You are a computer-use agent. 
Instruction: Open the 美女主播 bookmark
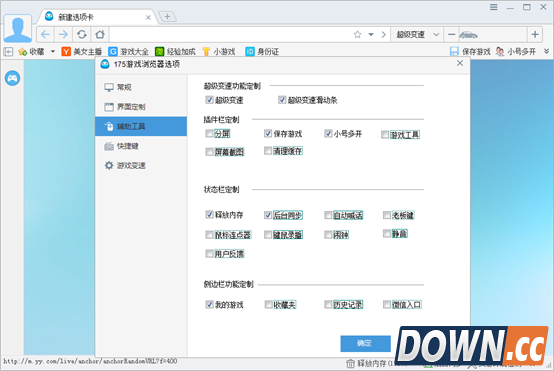click(x=82, y=52)
